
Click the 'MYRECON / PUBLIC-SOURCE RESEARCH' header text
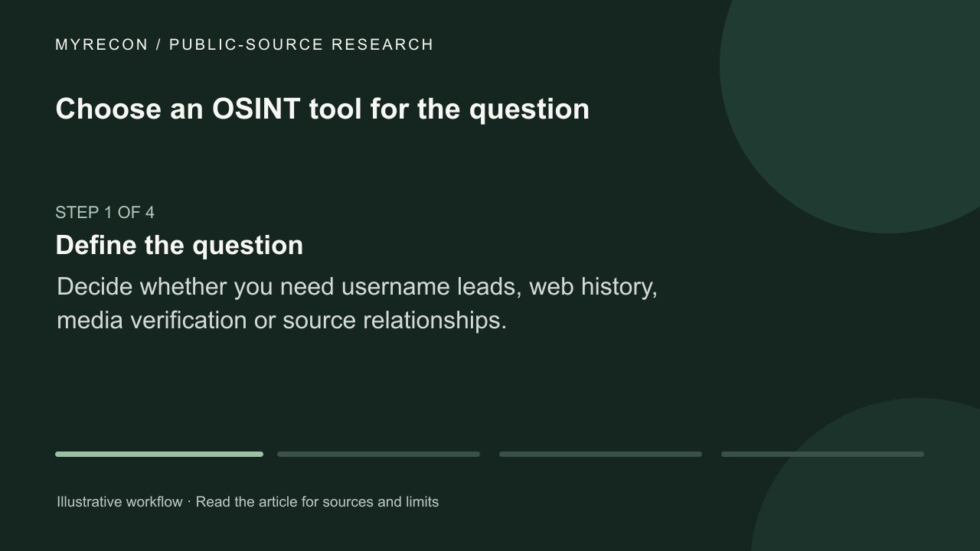(x=244, y=44)
